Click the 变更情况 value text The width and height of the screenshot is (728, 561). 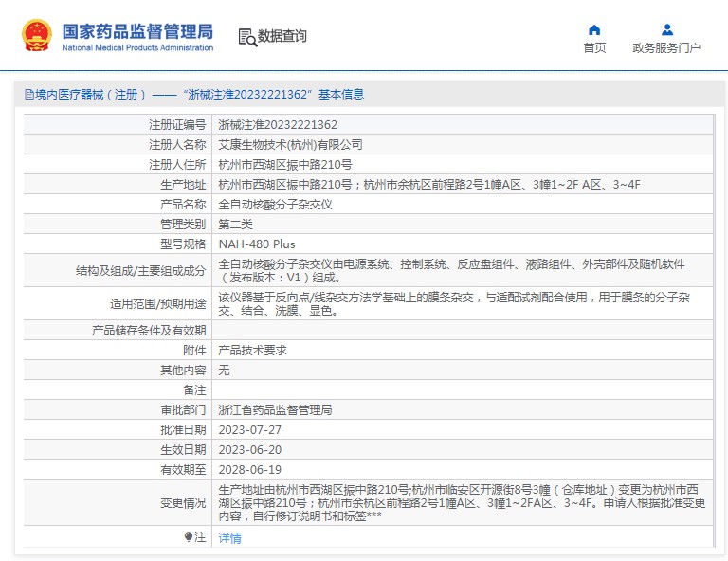(462, 502)
